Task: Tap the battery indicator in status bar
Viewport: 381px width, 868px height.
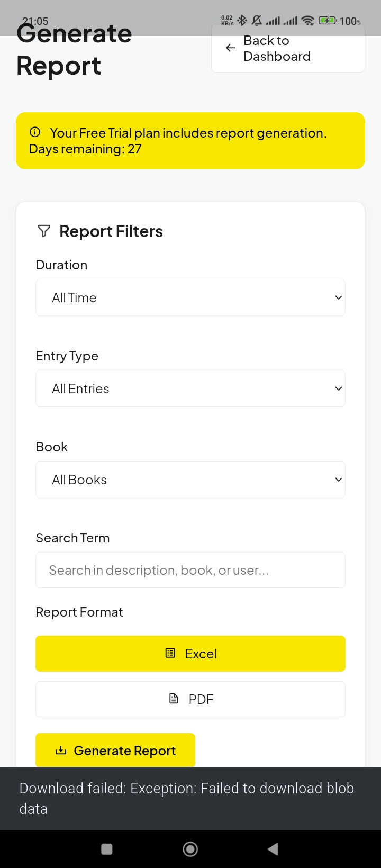Action: pyautogui.click(x=327, y=21)
